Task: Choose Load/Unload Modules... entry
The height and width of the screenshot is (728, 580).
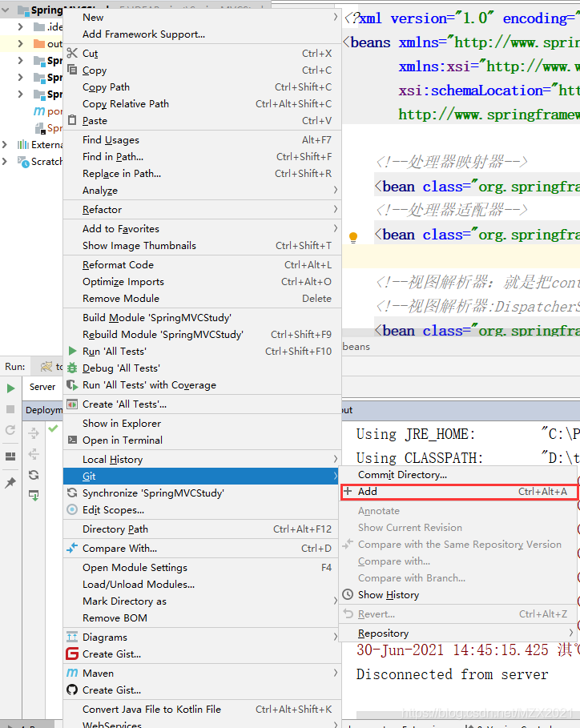Action: (202, 584)
